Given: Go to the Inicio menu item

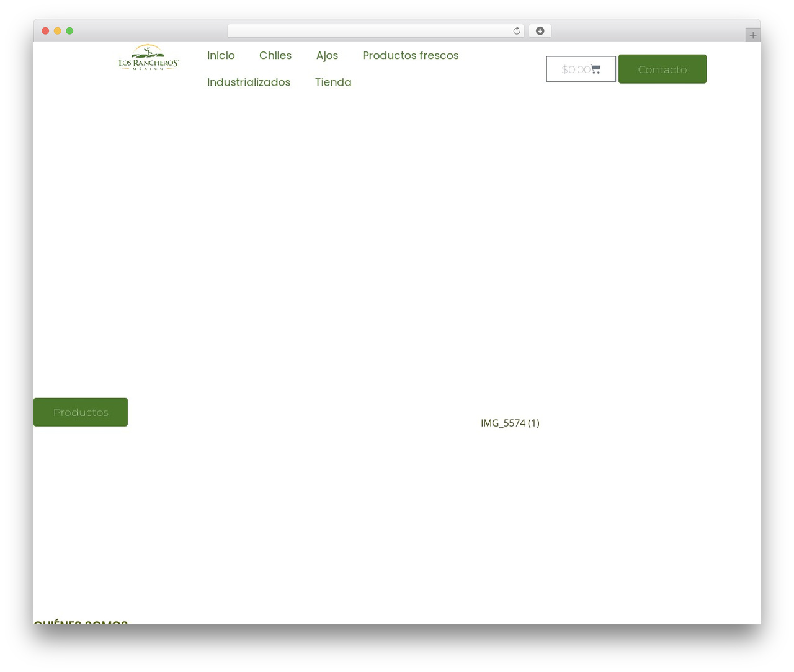Looking at the screenshot, I should pos(221,55).
